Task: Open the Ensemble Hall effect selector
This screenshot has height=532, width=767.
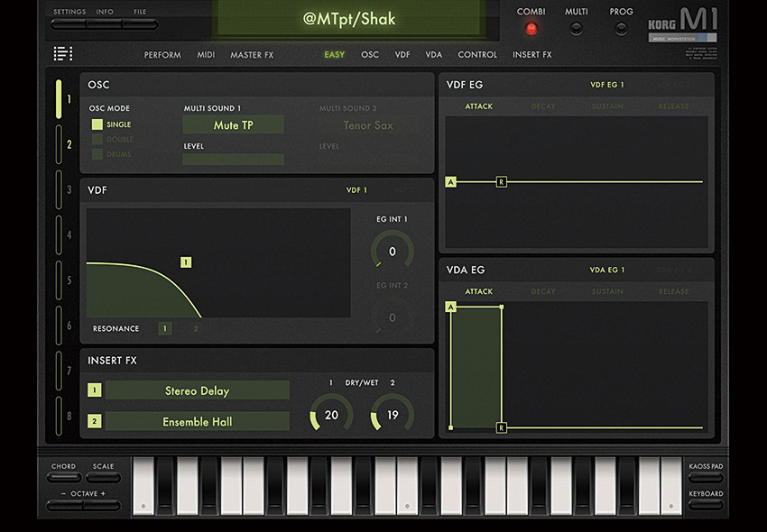Action: tap(197, 421)
